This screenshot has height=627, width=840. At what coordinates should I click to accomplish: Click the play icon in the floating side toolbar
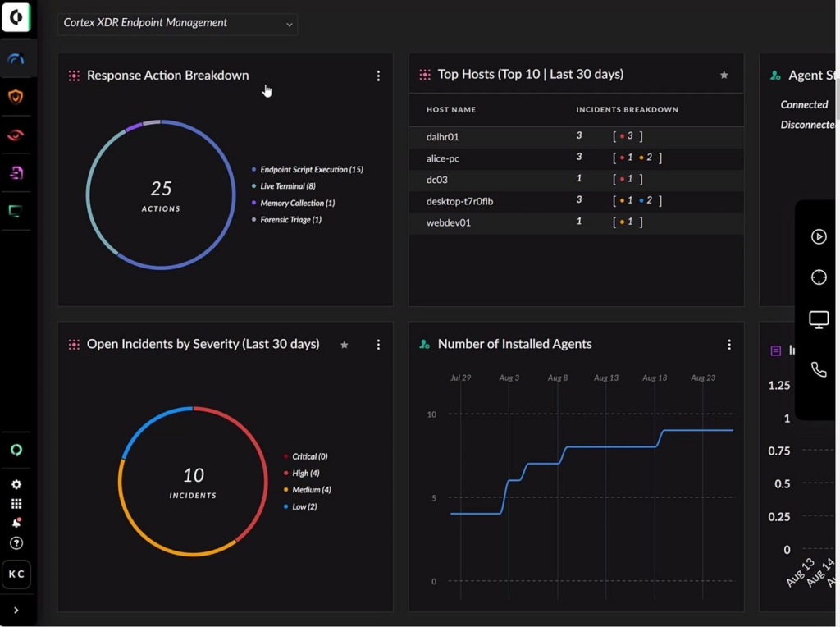818,236
